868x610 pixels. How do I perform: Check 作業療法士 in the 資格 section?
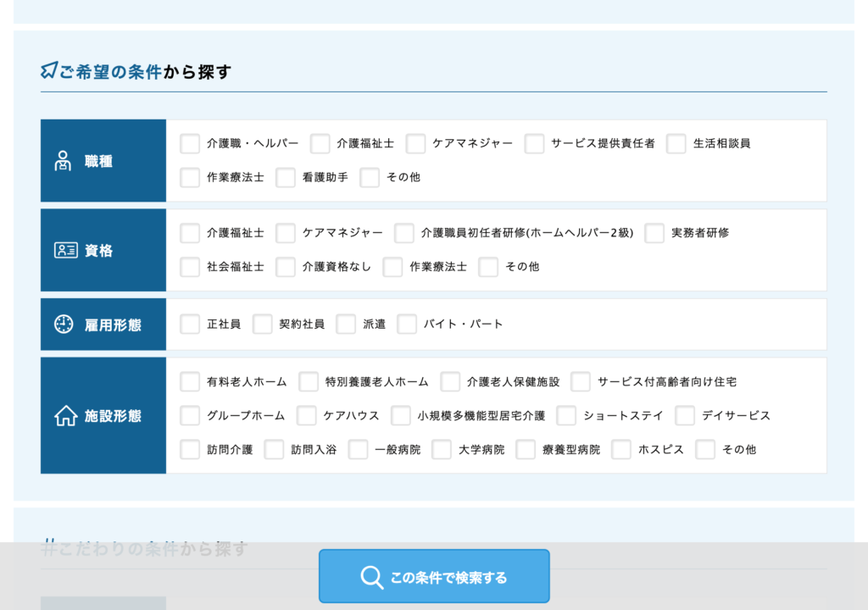pos(392,267)
